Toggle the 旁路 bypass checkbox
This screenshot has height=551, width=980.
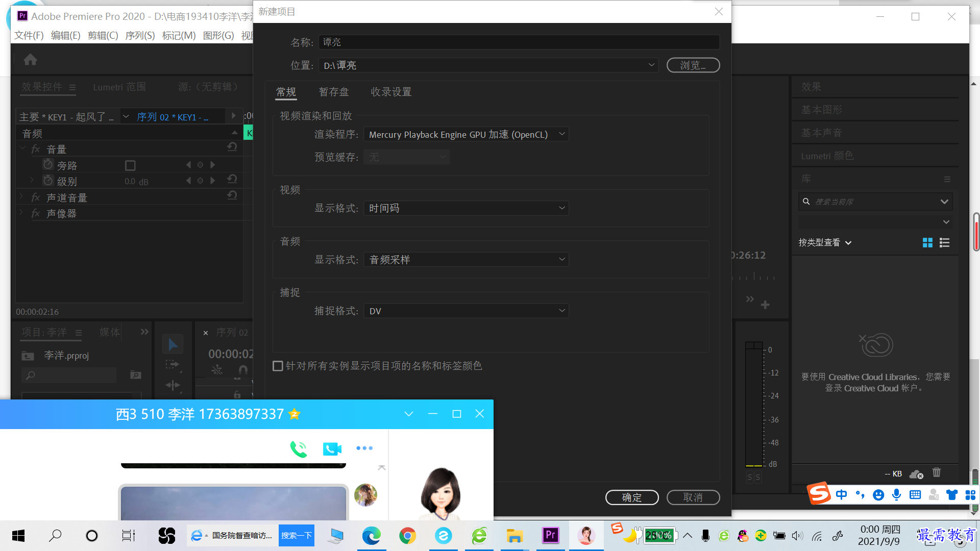(130, 165)
